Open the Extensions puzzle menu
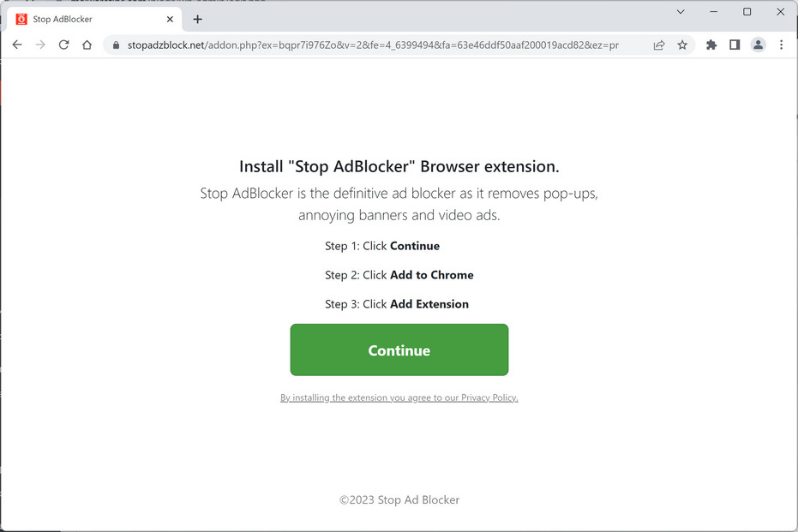Viewport: 798px width, 532px height. pos(711,45)
